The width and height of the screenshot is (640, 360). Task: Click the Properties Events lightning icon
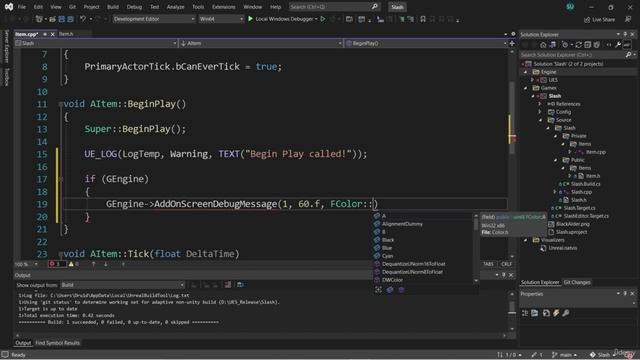point(556,313)
